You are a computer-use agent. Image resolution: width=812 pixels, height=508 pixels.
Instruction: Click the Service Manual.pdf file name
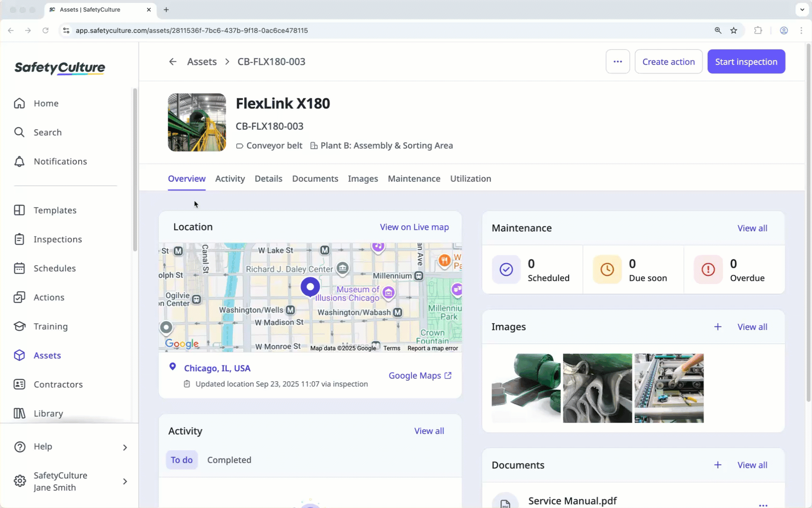572,501
